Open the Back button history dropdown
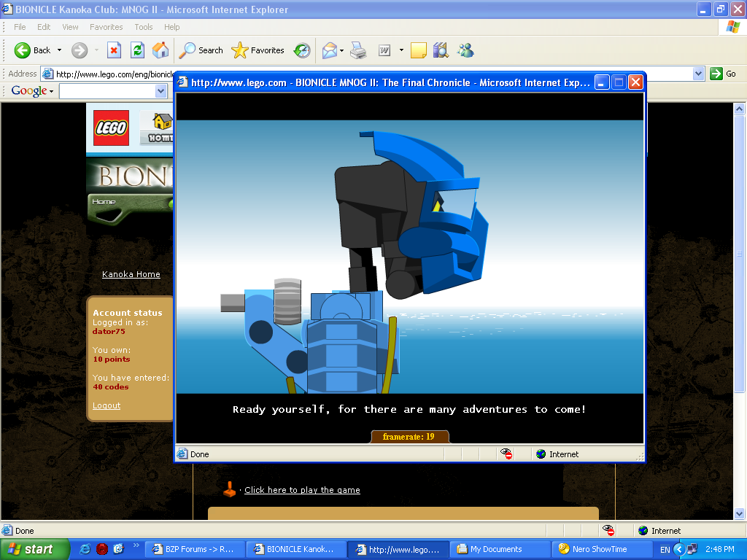747x560 pixels. point(59,50)
